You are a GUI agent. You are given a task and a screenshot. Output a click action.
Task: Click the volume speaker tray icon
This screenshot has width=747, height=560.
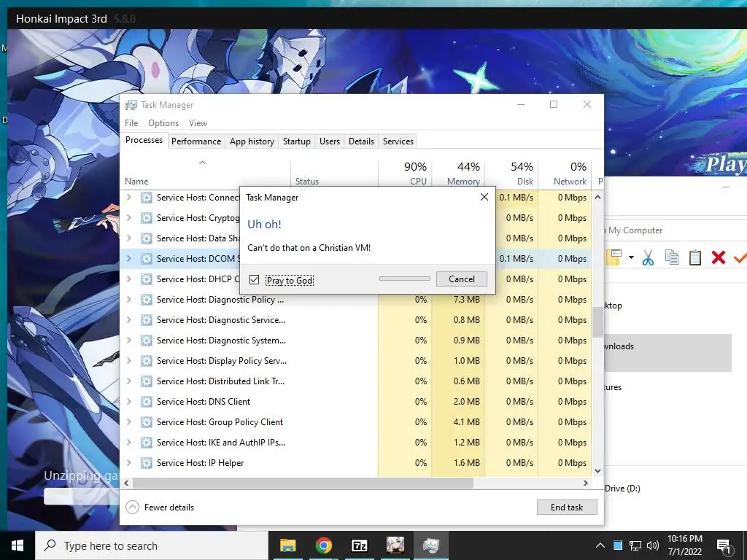pos(653,545)
